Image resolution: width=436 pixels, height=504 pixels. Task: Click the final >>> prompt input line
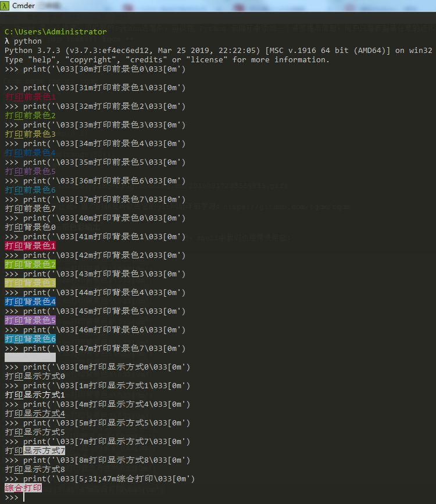(x=15, y=498)
